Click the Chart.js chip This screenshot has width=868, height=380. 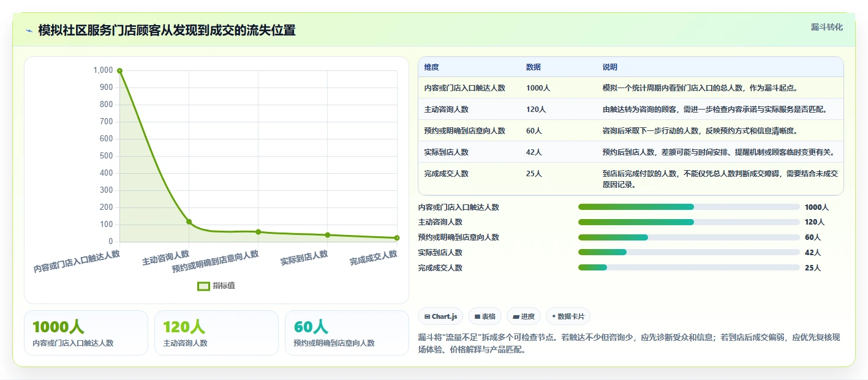tap(440, 316)
